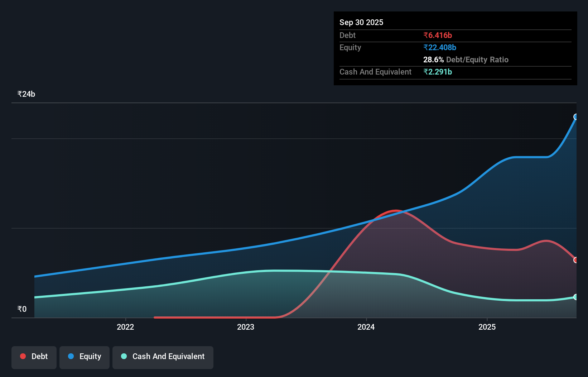Click the red Debt legend dot
The width and height of the screenshot is (588, 377).
(x=23, y=356)
